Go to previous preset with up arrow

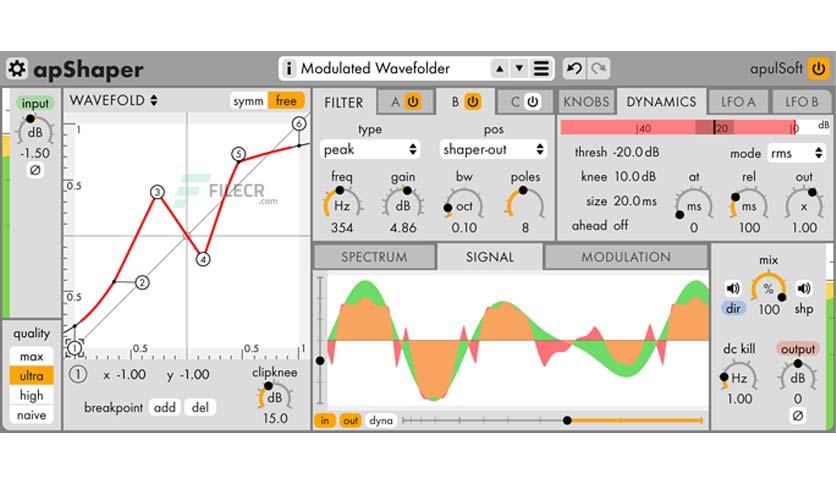[500, 69]
